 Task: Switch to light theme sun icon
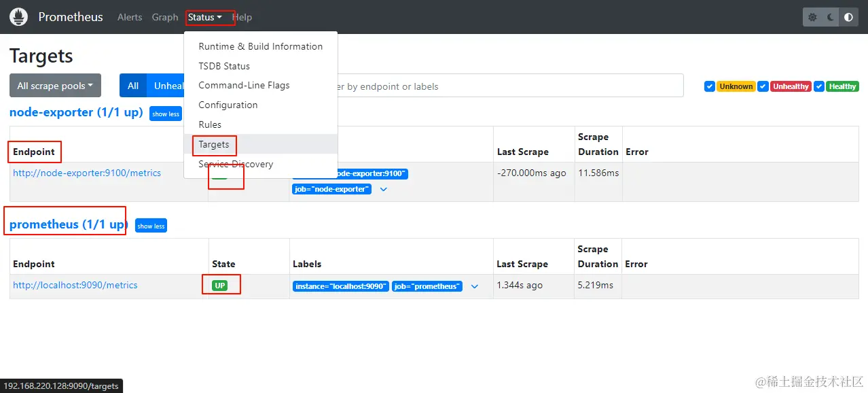812,17
